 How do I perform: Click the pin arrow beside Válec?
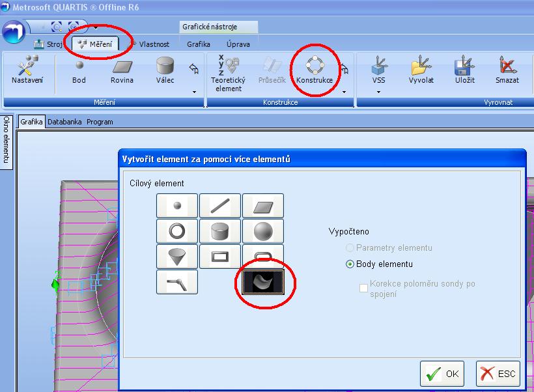coord(194,69)
